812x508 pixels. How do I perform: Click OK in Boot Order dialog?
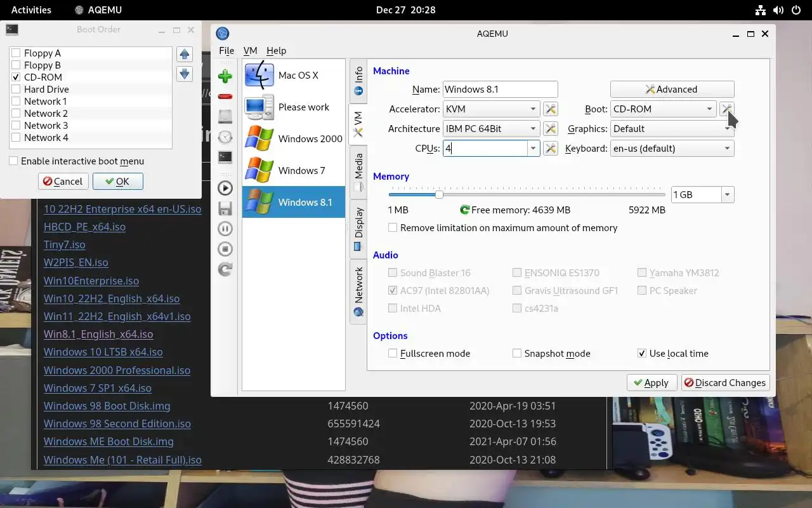coord(118,182)
